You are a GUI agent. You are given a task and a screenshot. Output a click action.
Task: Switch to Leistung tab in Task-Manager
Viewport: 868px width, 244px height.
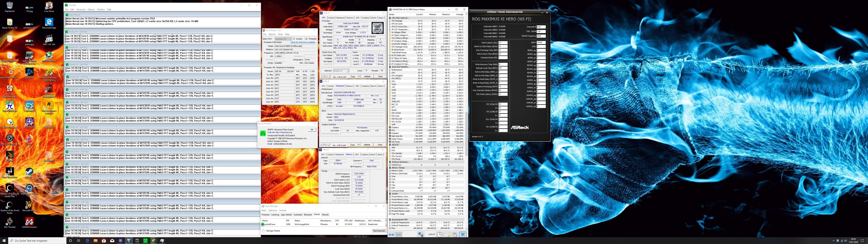(x=275, y=215)
